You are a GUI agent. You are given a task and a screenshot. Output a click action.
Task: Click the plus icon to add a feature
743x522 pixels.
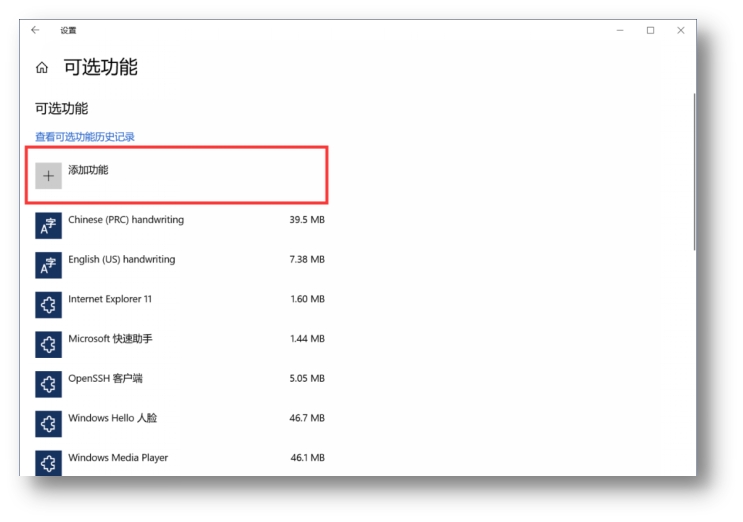click(48, 176)
